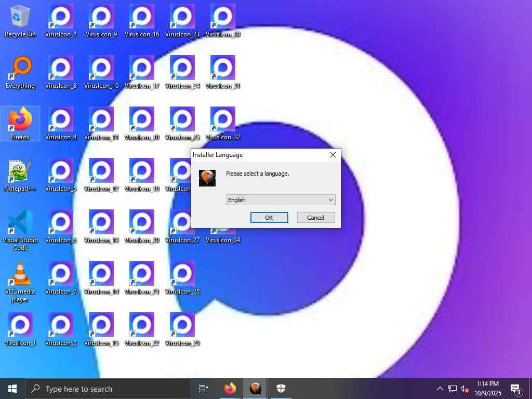
Task: Select the VirusIcon_14 desktop shortcut
Action: click(x=101, y=278)
